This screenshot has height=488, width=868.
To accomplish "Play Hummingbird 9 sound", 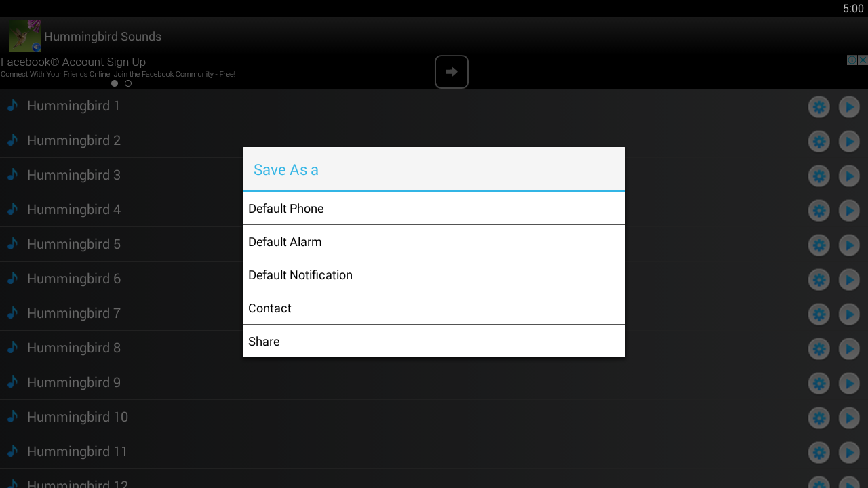I will point(849,383).
